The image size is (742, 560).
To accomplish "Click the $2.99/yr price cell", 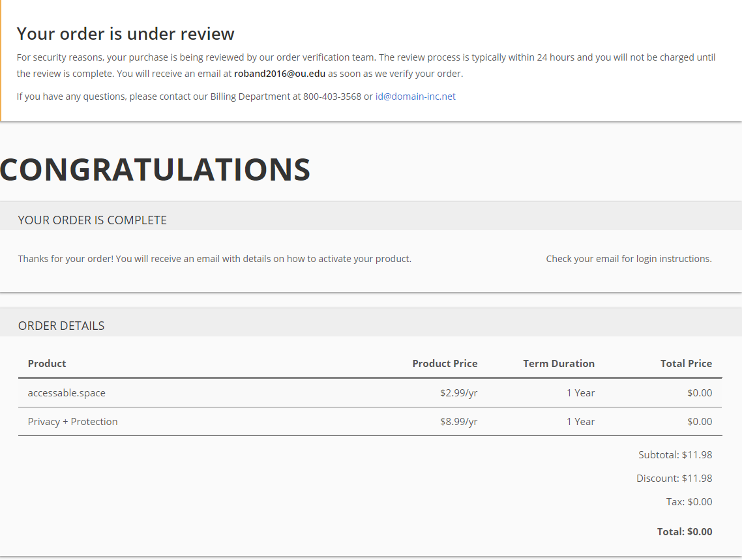I will pyautogui.click(x=458, y=393).
